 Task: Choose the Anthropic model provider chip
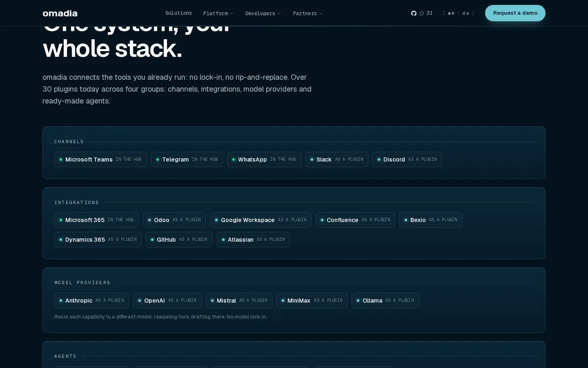click(92, 300)
